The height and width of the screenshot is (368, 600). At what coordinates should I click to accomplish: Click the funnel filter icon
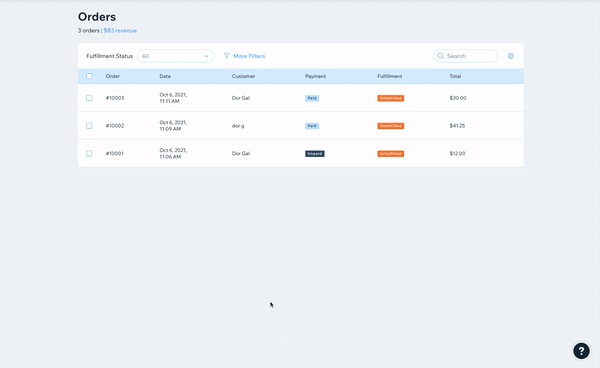click(227, 56)
